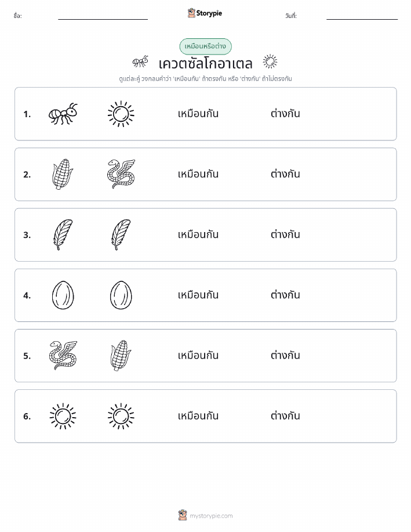Screen dimensions: 411x532
Task: Click the sun picture in row 1
Action: [x=121, y=114]
